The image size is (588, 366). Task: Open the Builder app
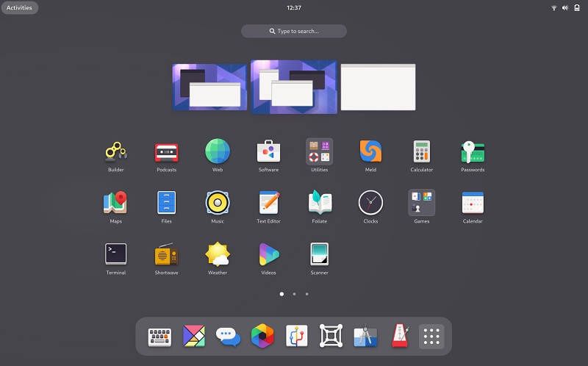pos(116,151)
